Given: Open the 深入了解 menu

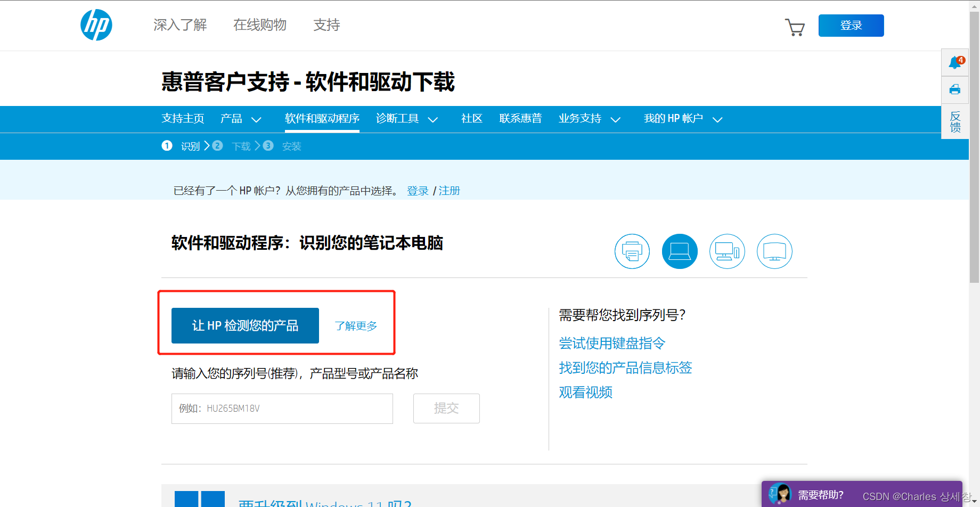Looking at the screenshot, I should pos(180,25).
